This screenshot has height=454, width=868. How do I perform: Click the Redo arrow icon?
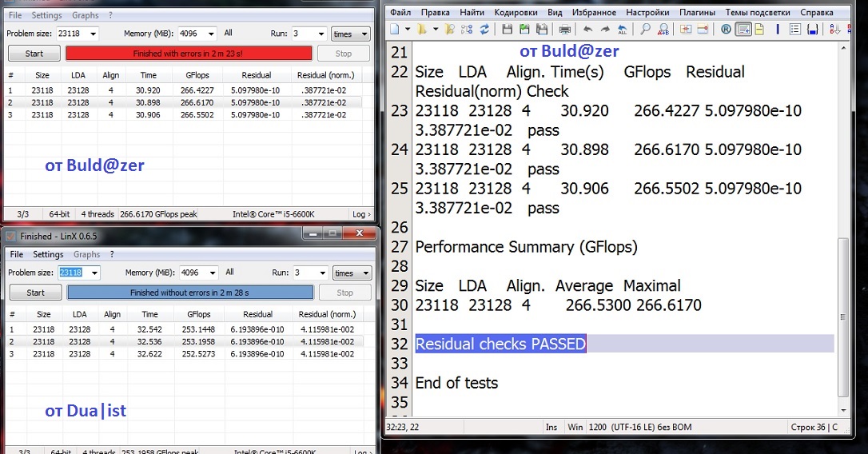point(605,30)
